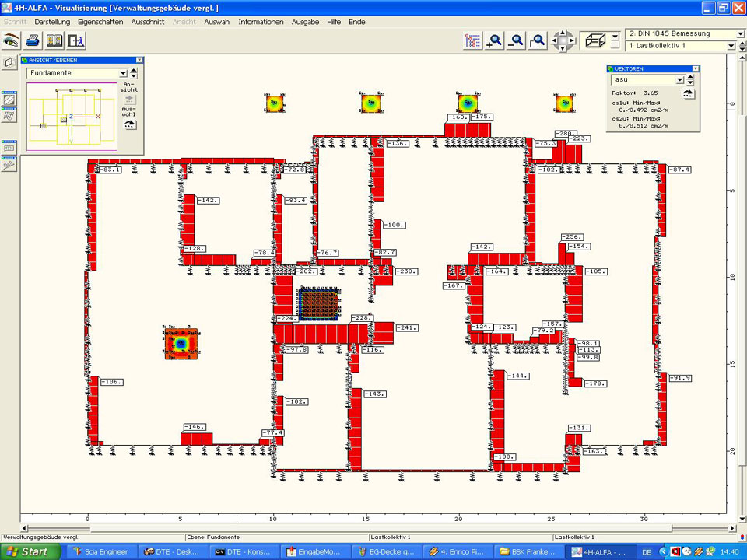Screen dimensions: 747x560
Task: Click the zoom in magnifier
Action: pyautogui.click(x=494, y=41)
